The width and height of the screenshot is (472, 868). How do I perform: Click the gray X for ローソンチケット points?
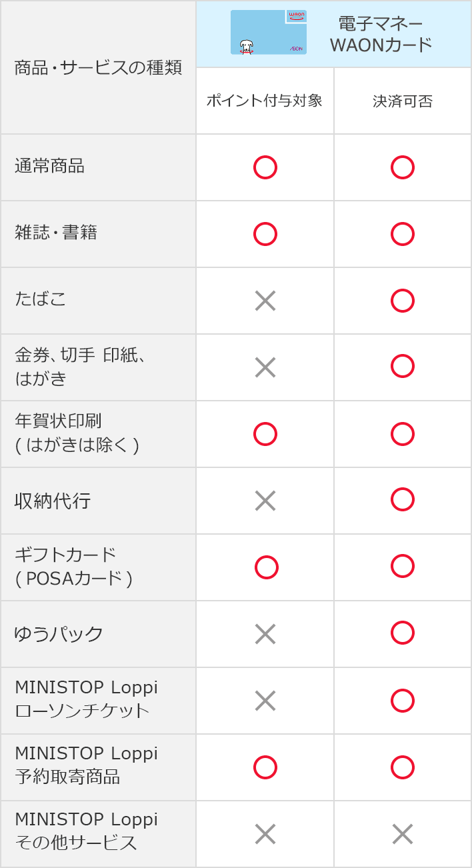[265, 701]
